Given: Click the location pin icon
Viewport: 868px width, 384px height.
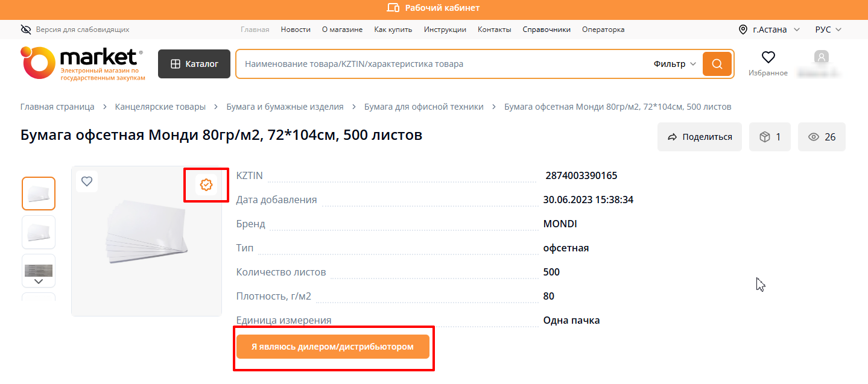Looking at the screenshot, I should [x=743, y=30].
